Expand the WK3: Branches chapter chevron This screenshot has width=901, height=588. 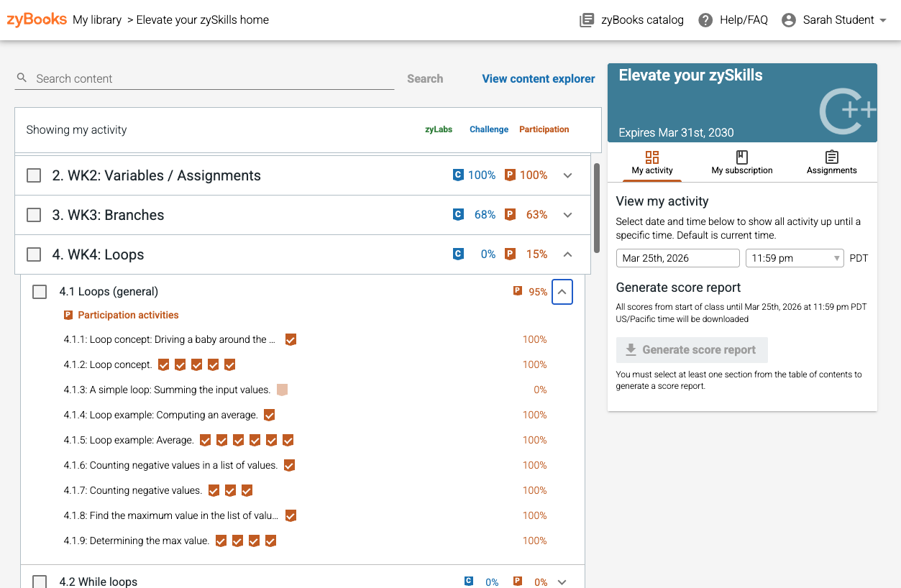567,214
